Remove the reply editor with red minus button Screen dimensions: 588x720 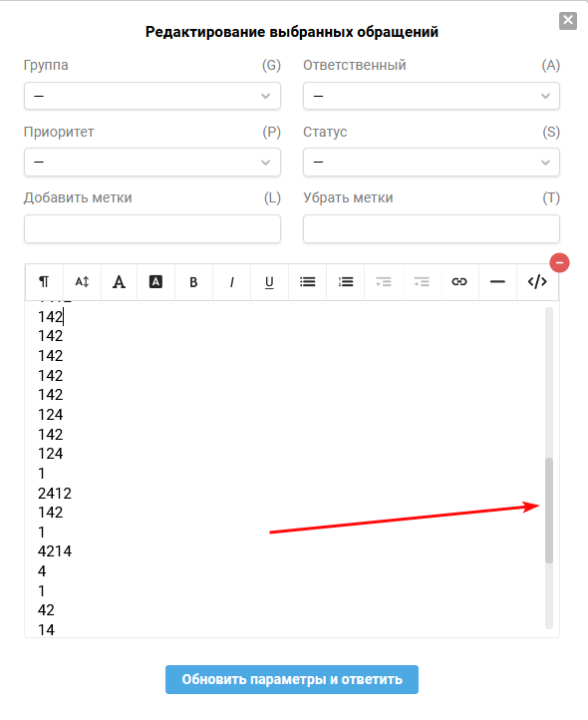point(559,262)
